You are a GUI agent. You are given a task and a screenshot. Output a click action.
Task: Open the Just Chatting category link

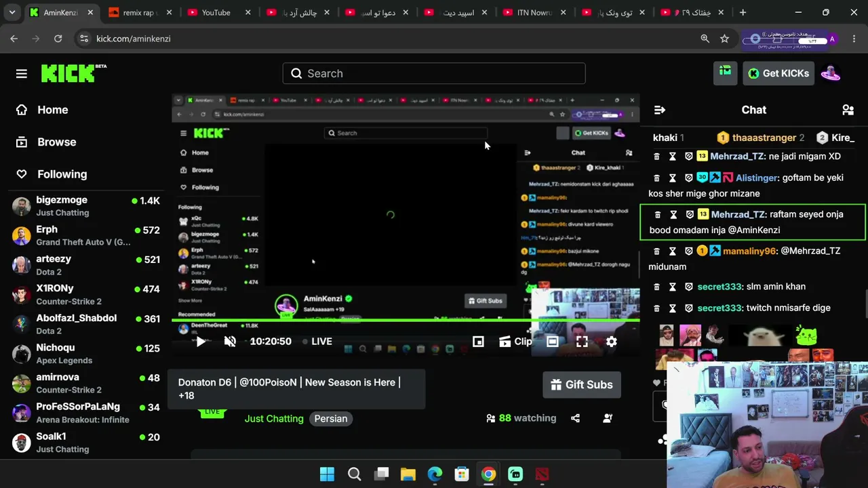[274, 419]
